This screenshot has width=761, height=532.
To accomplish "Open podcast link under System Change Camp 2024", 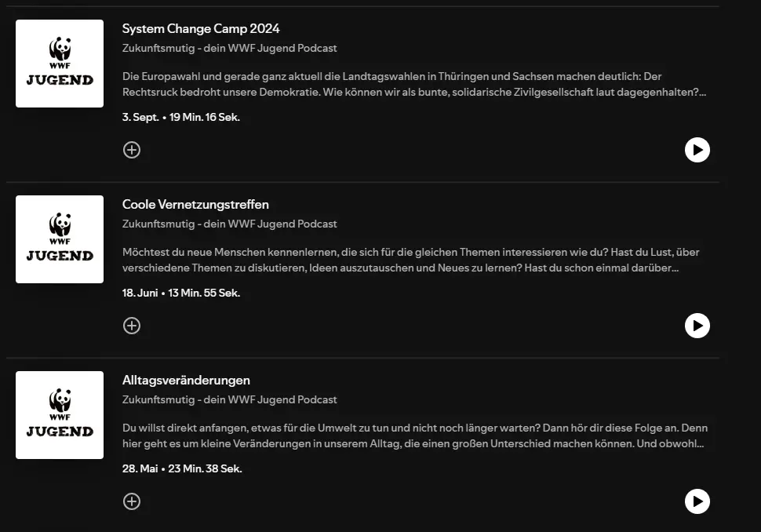I will tap(230, 48).
